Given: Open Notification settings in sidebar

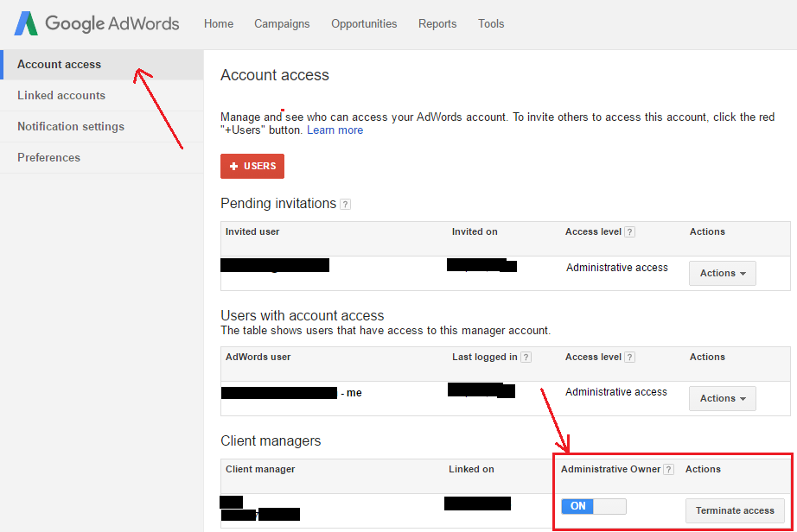Looking at the screenshot, I should click(x=102, y=126).
